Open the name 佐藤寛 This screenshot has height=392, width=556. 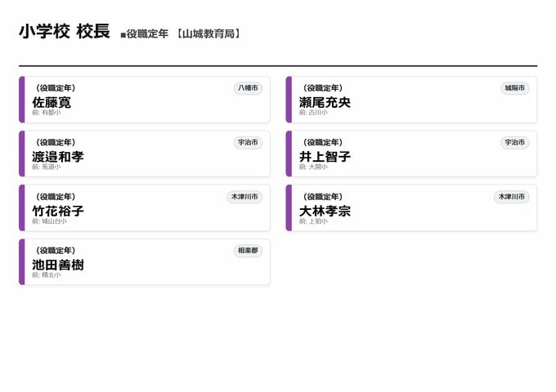[x=52, y=102]
